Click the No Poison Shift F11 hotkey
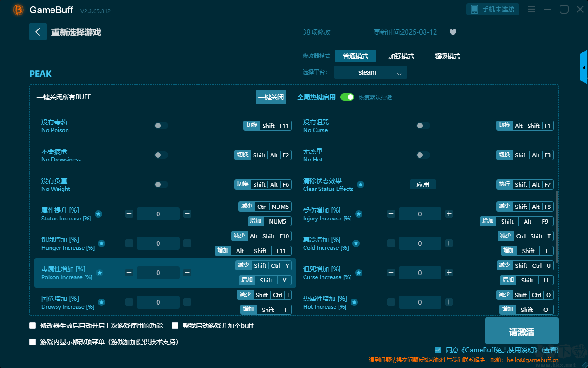The width and height of the screenshot is (588, 368). pyautogui.click(x=267, y=126)
